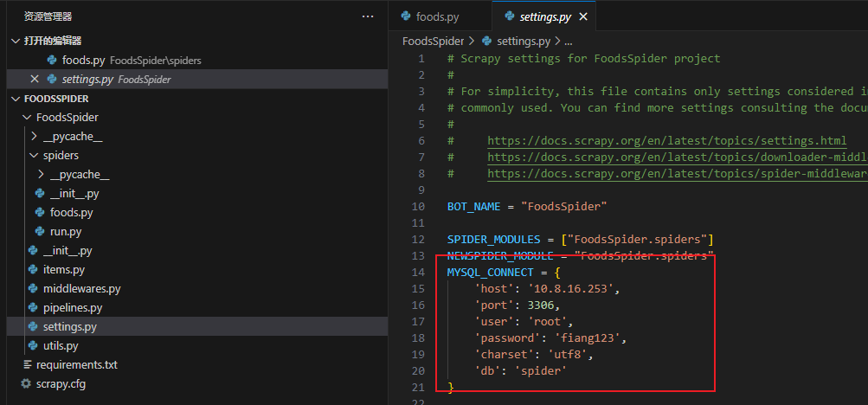Image resolution: width=868 pixels, height=405 pixels.
Task: Close the settings.py editor tab
Action: [583, 17]
